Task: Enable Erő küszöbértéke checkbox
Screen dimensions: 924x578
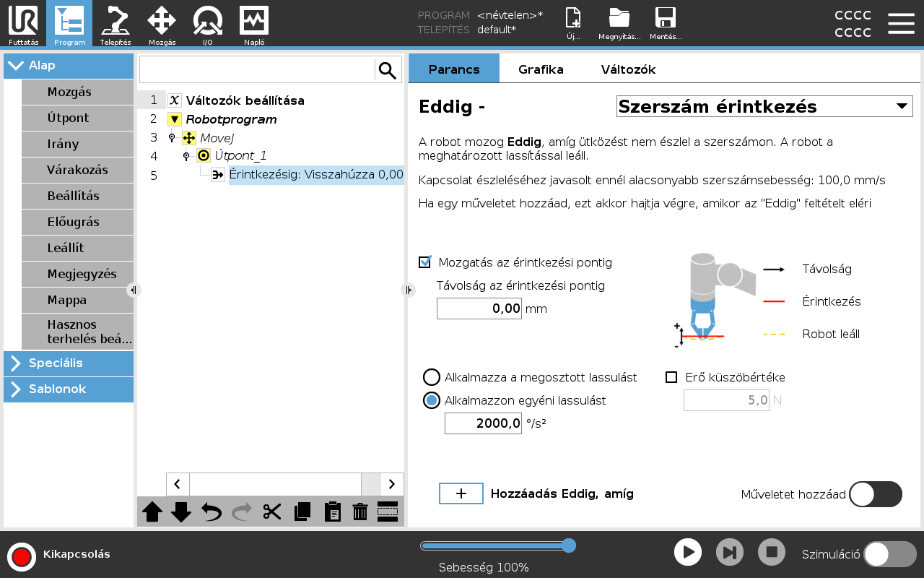Action: (x=671, y=377)
